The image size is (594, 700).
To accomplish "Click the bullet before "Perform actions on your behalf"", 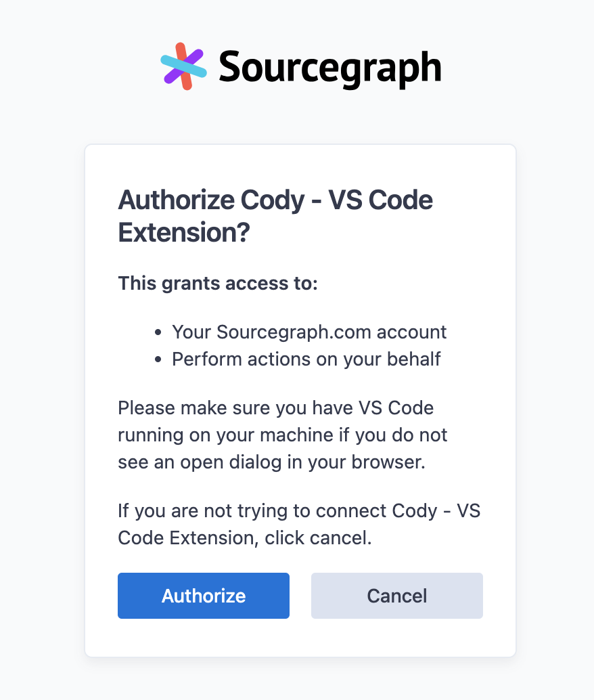I will click(x=158, y=359).
